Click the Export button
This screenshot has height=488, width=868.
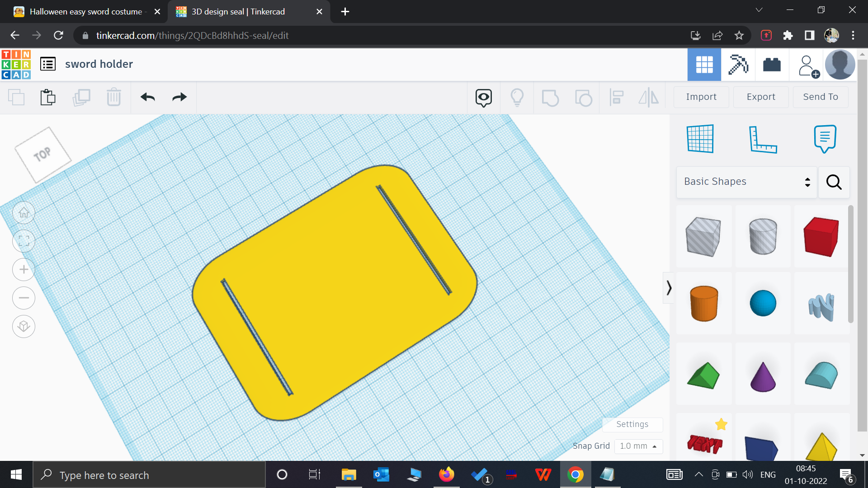[761, 97]
